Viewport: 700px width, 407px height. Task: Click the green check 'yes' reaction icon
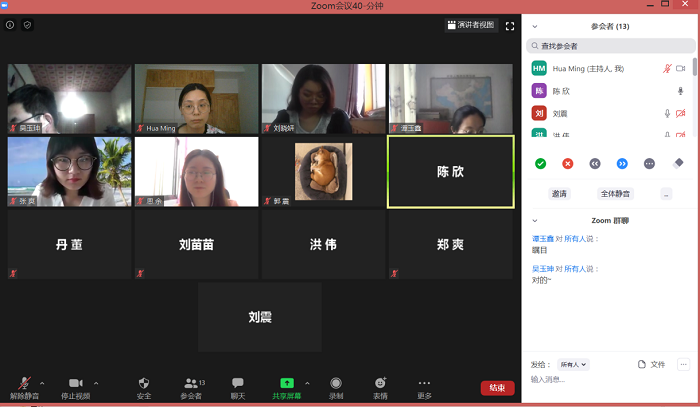coord(540,163)
